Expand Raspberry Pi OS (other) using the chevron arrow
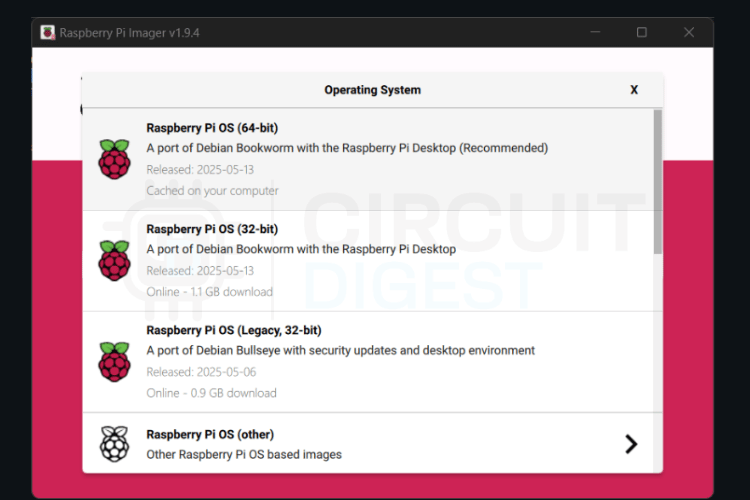The image size is (750, 500). pos(631,444)
